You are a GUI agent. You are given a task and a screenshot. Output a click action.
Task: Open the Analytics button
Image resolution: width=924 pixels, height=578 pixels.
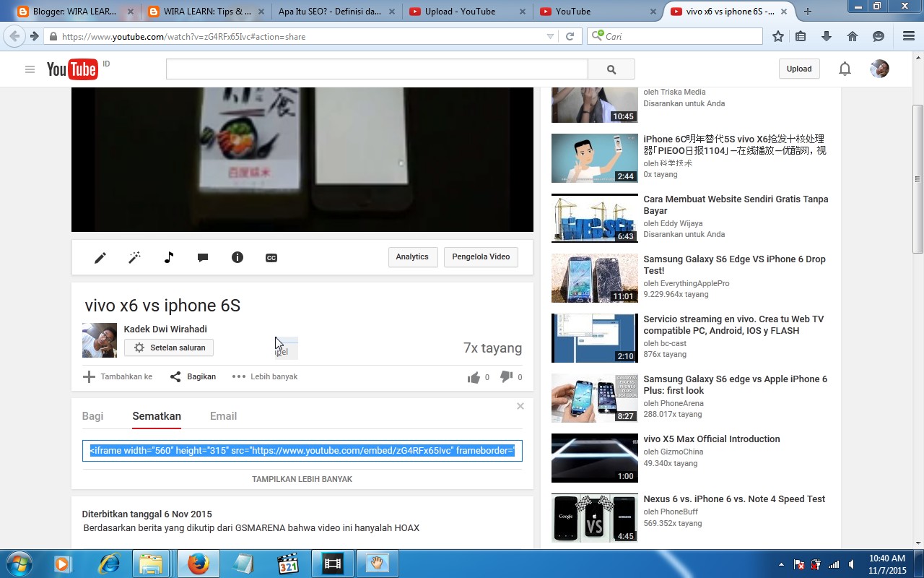pos(412,256)
